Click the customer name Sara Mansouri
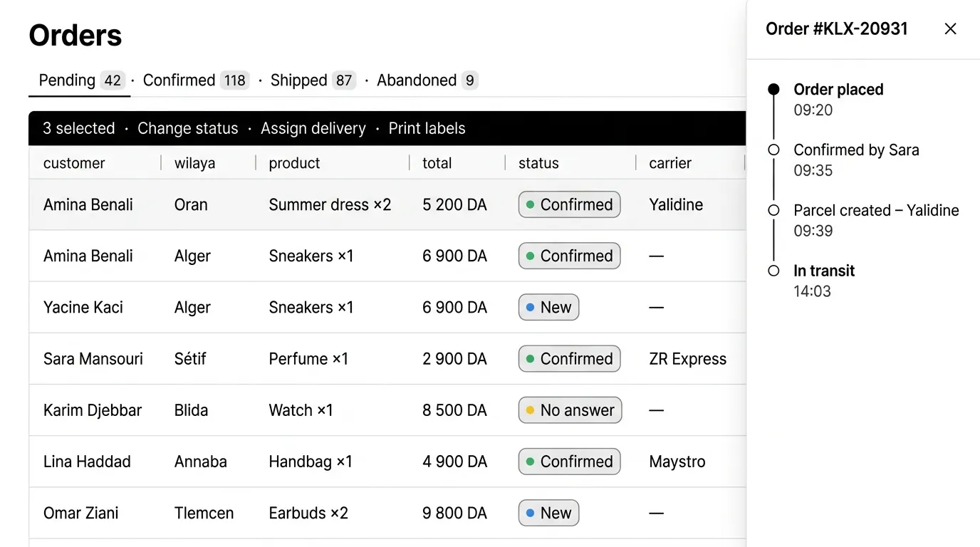 [x=93, y=359]
